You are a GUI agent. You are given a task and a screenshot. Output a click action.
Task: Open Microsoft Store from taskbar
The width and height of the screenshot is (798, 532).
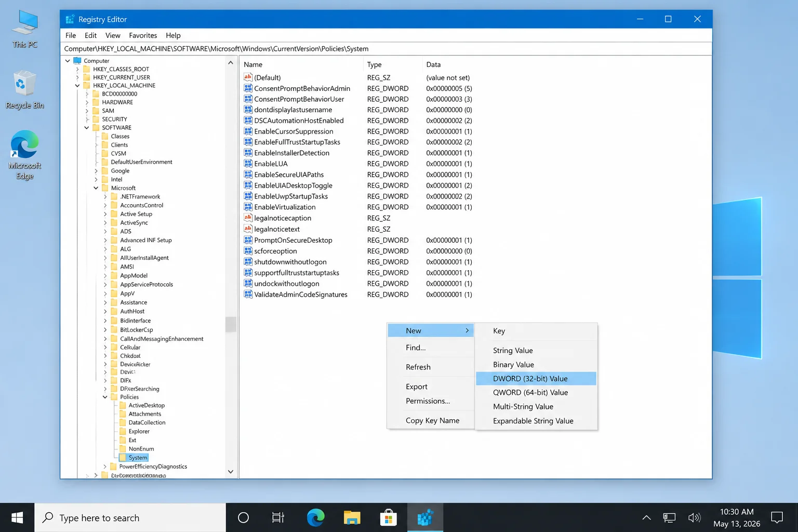click(388, 517)
